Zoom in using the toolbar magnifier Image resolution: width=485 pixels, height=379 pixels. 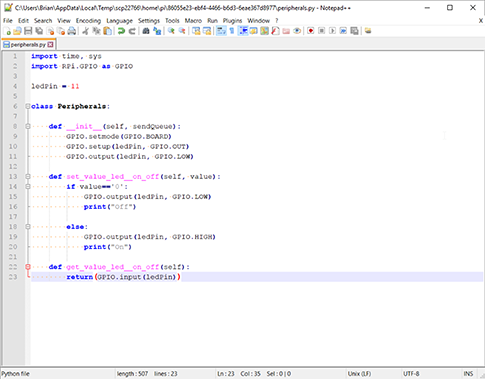click(x=171, y=31)
